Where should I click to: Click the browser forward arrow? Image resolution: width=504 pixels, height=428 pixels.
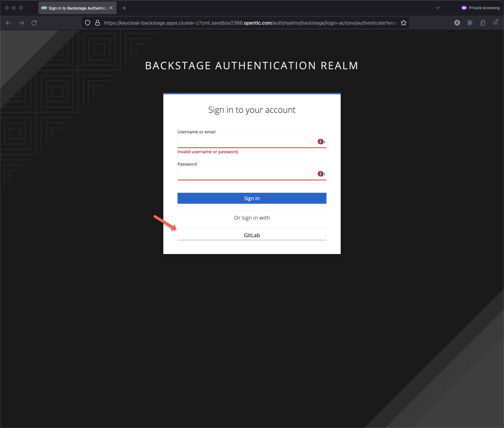(21, 23)
